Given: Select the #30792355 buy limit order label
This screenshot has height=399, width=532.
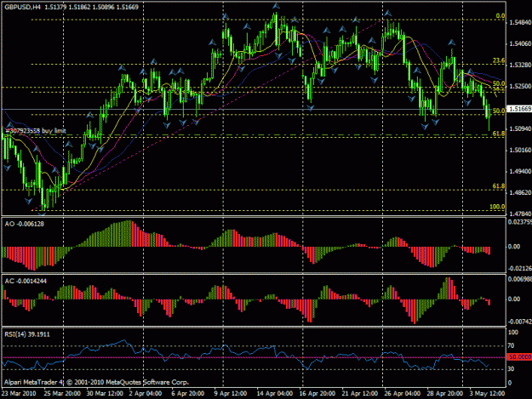Looking at the screenshot, I should tap(36, 130).
